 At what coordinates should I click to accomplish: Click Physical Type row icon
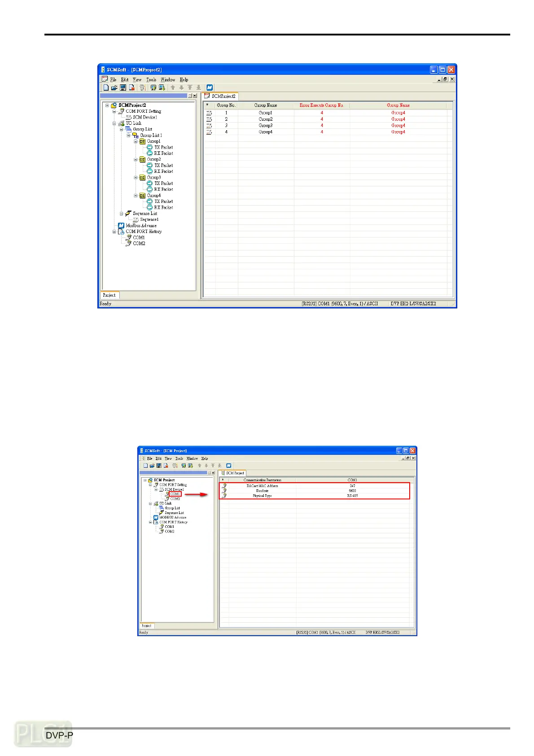[224, 496]
